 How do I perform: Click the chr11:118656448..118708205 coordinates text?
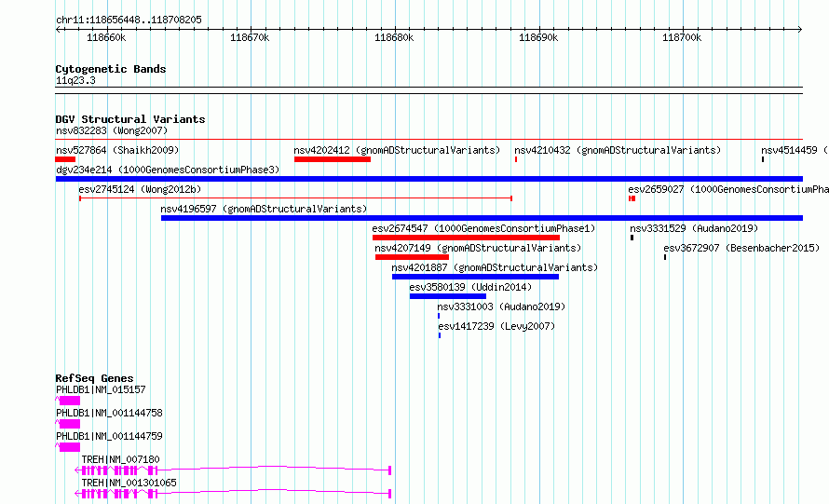point(129,20)
